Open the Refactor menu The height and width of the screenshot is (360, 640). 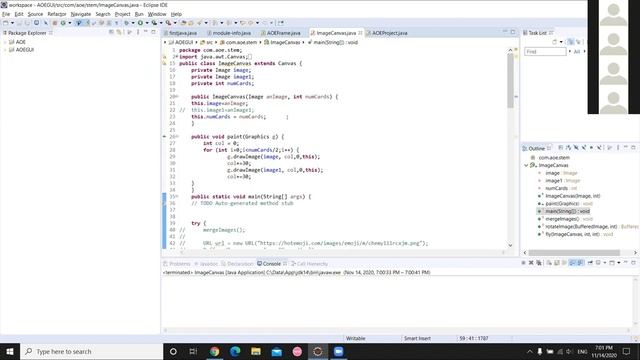(x=57, y=14)
